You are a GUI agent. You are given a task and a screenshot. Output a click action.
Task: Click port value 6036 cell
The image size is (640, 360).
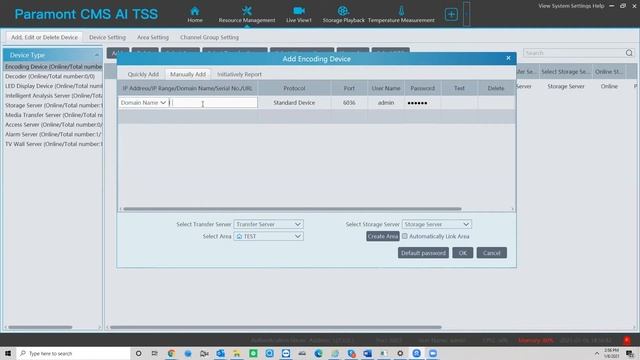pos(349,103)
